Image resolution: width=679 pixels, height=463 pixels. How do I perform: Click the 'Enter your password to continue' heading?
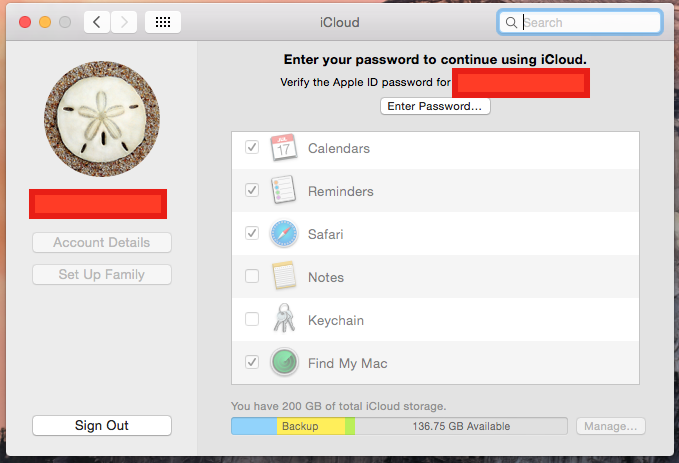pos(435,59)
